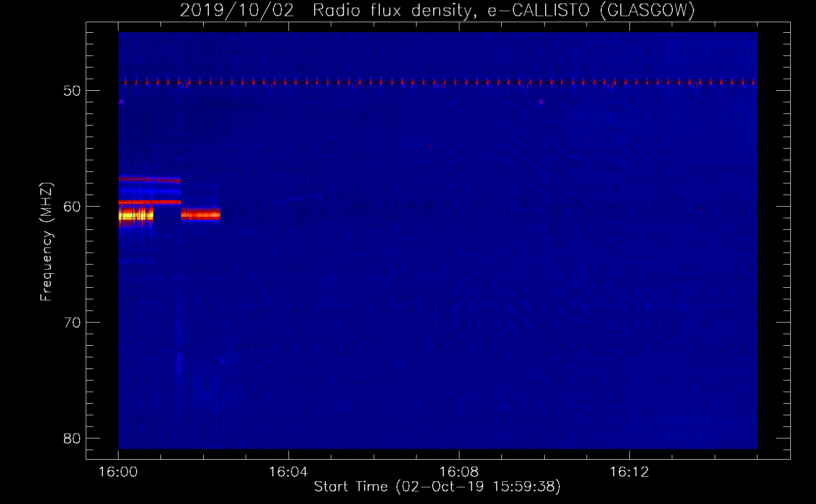Click the date '2019/10/02' in the title
The height and width of the screenshot is (504, 816).
pyautogui.click(x=237, y=11)
